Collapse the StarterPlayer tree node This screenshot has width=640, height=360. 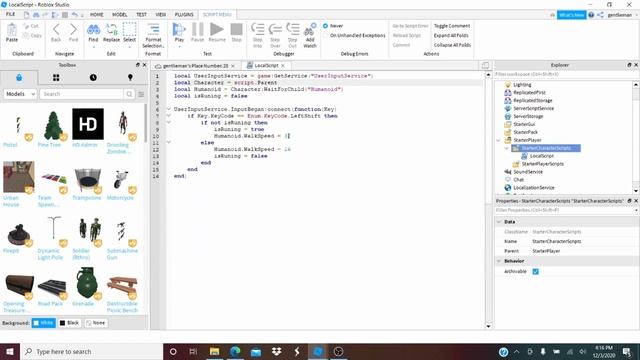click(x=498, y=140)
